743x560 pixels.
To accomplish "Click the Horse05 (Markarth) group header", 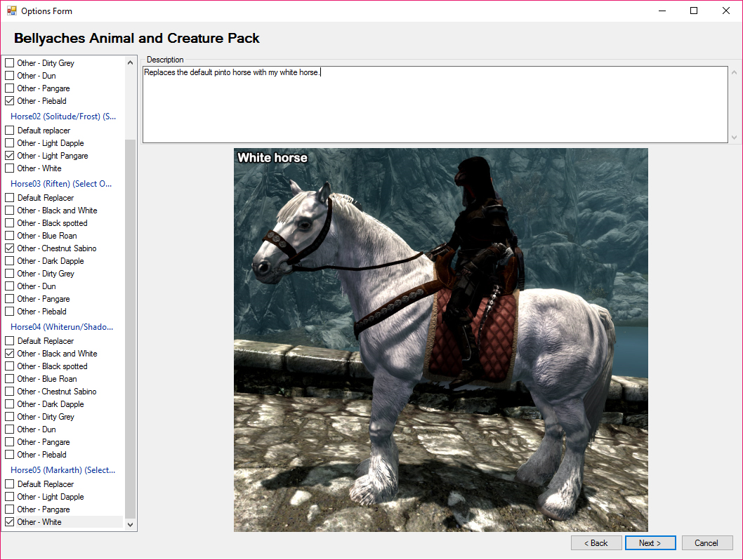I will click(x=63, y=470).
